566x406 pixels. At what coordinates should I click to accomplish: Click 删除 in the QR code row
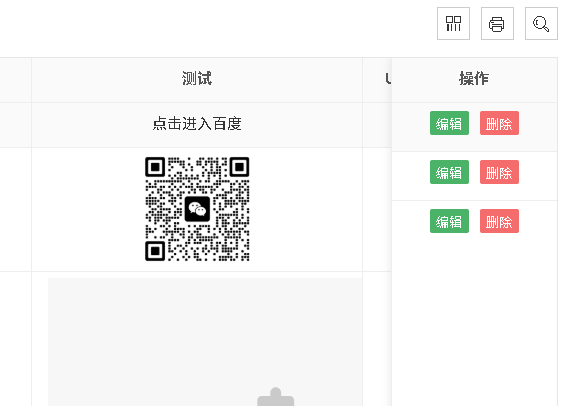(x=499, y=172)
